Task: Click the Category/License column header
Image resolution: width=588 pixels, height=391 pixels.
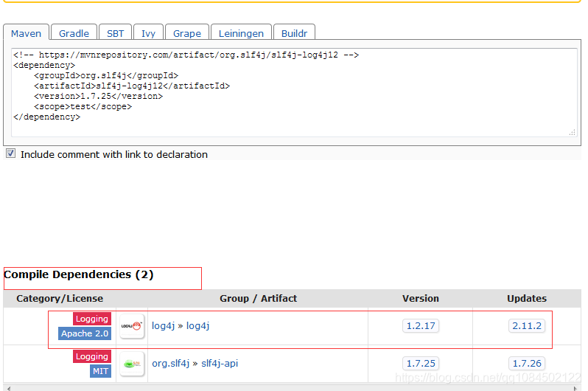Action: (x=60, y=299)
